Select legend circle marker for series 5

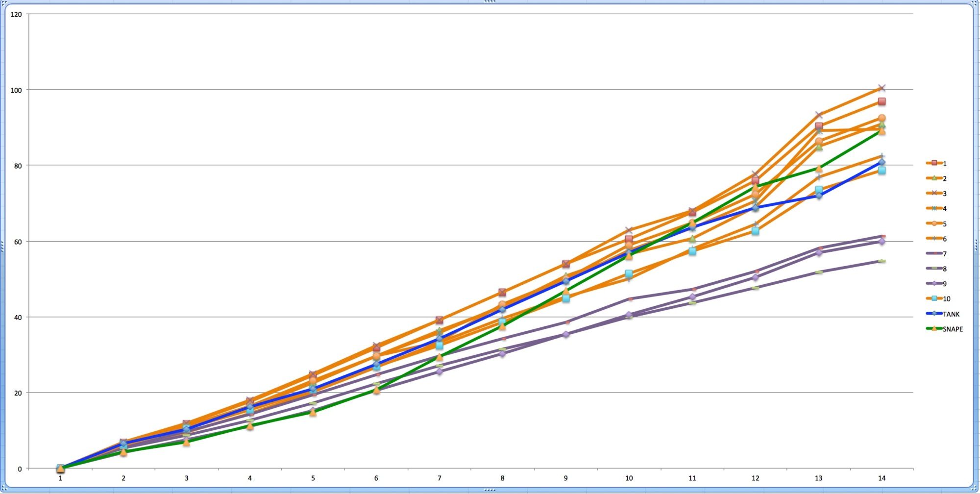934,223
